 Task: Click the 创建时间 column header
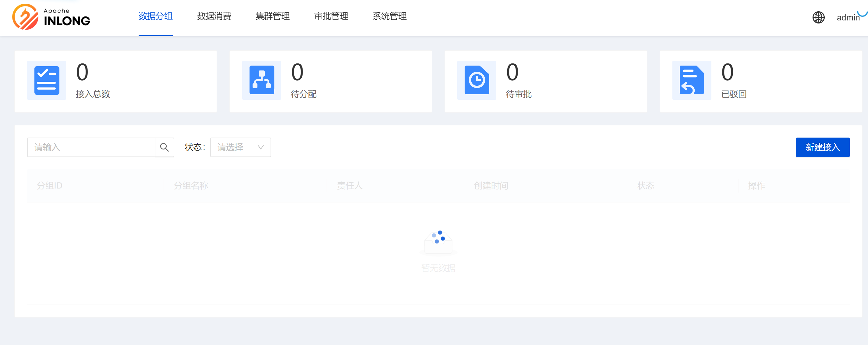click(491, 185)
